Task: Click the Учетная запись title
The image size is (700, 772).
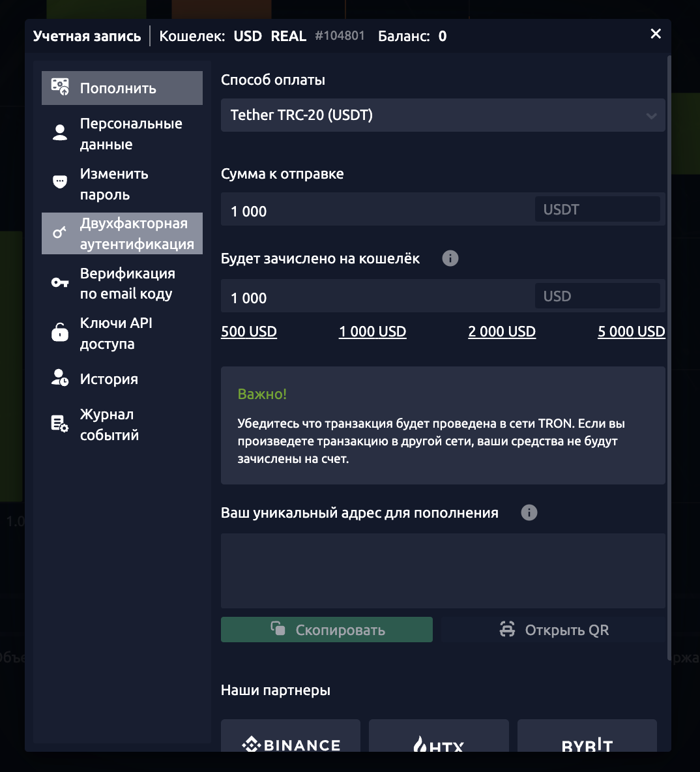Action: (87, 36)
